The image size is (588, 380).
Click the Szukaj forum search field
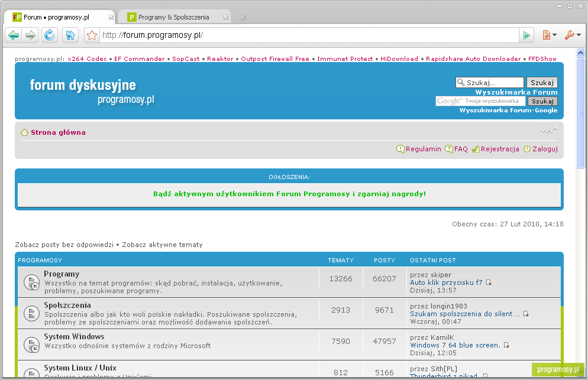(x=489, y=83)
